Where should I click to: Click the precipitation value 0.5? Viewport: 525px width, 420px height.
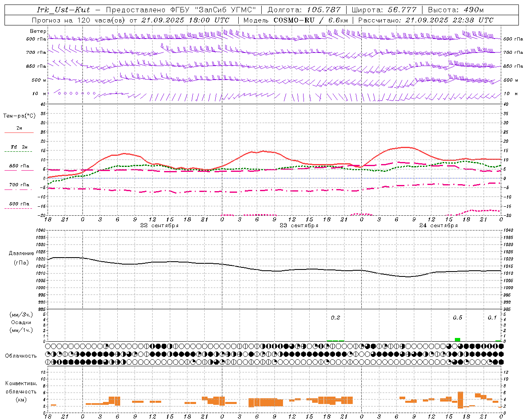click(x=457, y=318)
